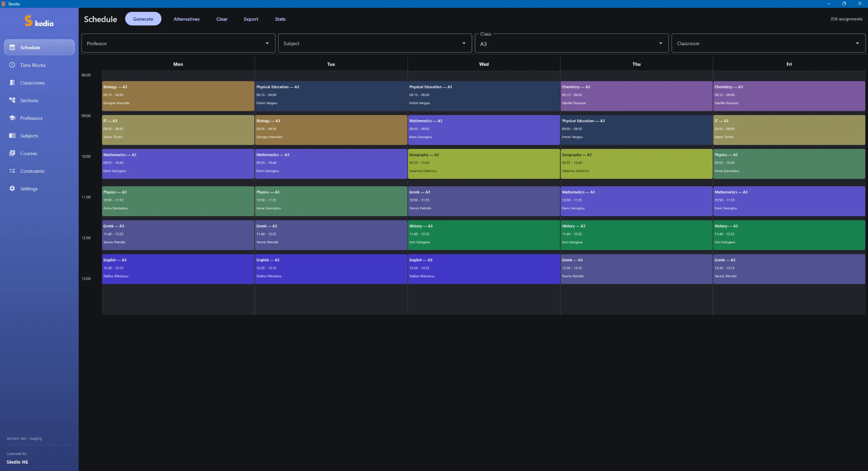The height and width of the screenshot is (471, 868).
Task: Click the Generate button
Action: pyautogui.click(x=143, y=19)
